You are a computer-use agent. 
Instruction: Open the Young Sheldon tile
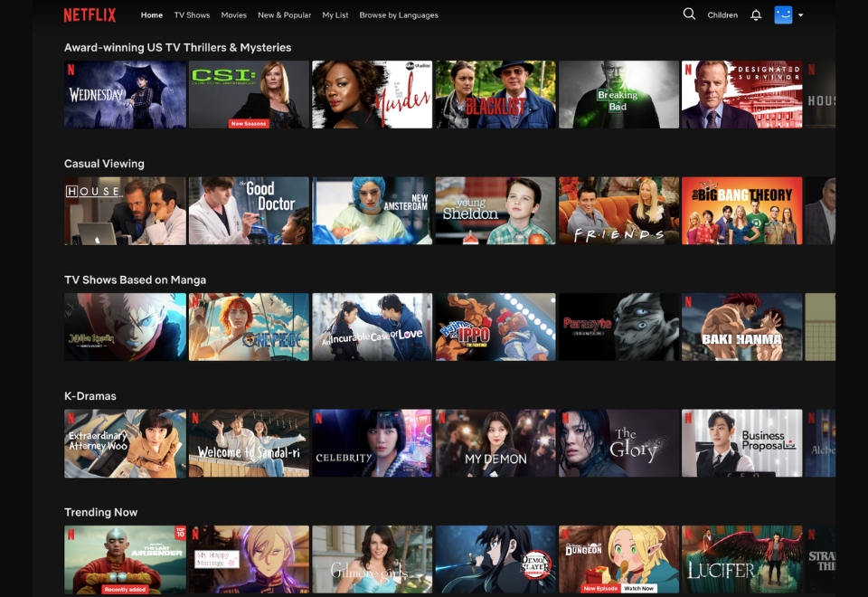pos(495,211)
